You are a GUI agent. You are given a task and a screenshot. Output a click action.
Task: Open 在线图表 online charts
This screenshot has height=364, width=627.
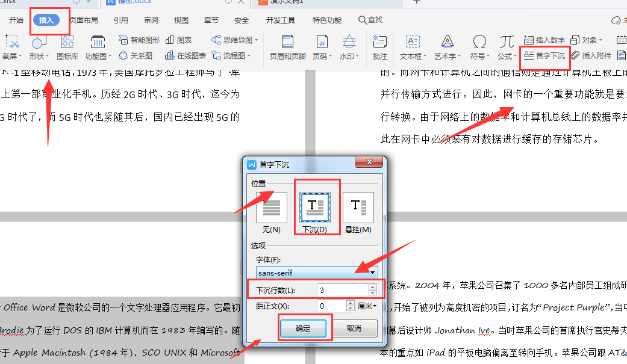click(186, 55)
